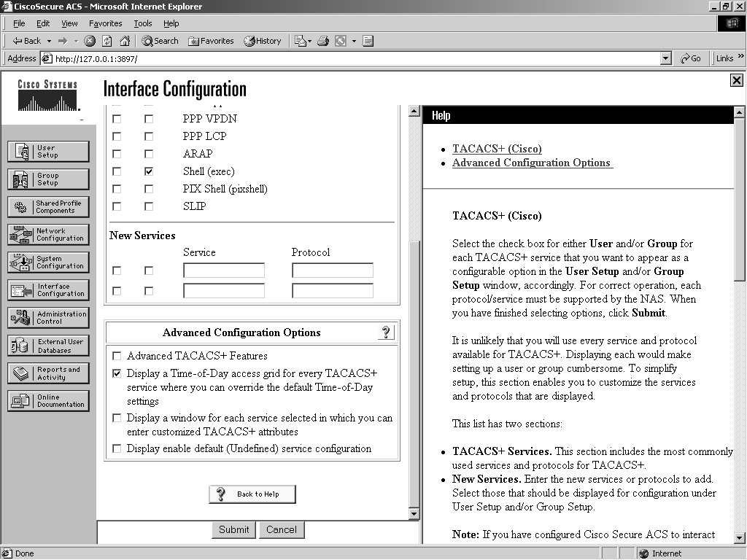Open External User Databases
Screen dimensions: 747x560
click(48, 346)
